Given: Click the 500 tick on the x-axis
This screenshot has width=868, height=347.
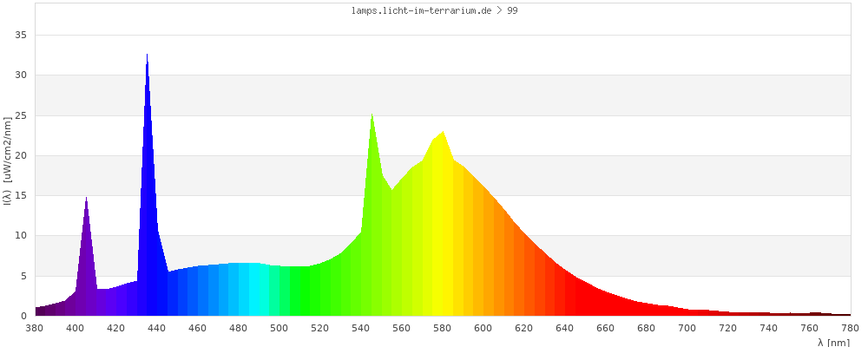Looking at the screenshot, I should (x=279, y=328).
